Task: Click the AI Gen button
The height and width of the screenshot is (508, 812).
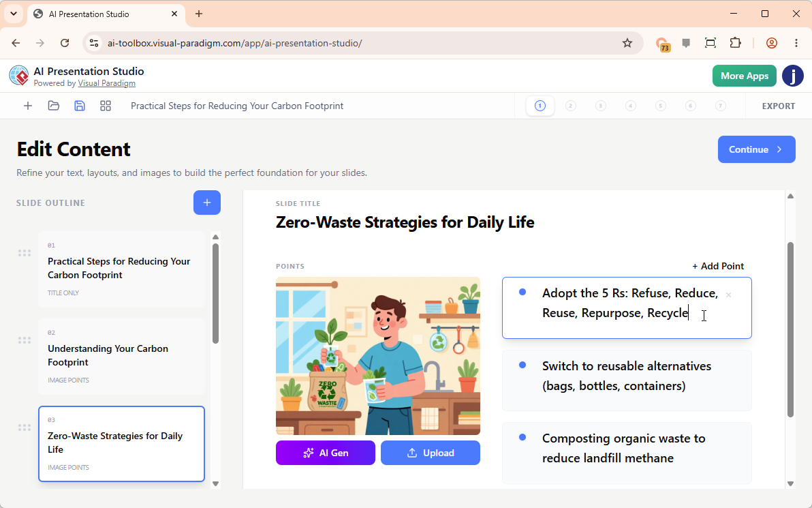Action: [325, 453]
